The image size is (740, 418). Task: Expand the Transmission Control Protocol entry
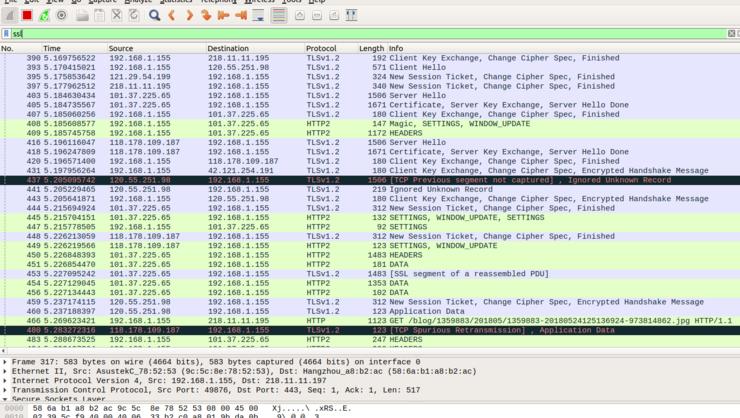pyautogui.click(x=5, y=389)
